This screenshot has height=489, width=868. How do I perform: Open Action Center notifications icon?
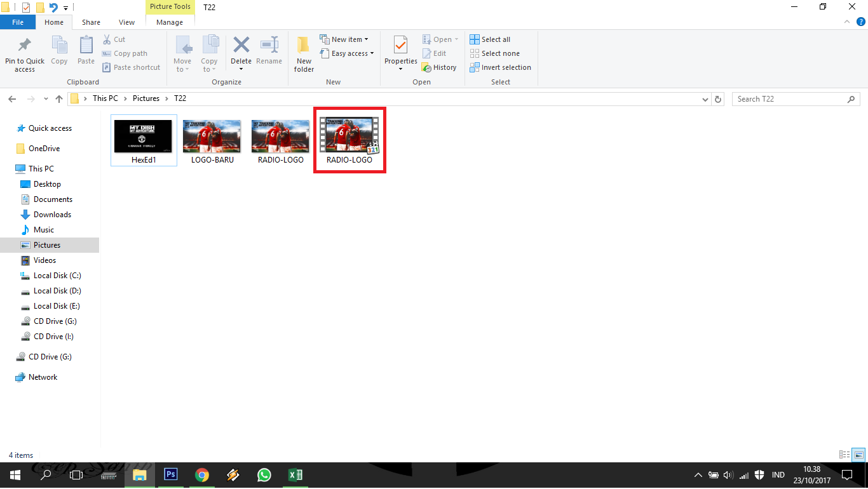[846, 475]
